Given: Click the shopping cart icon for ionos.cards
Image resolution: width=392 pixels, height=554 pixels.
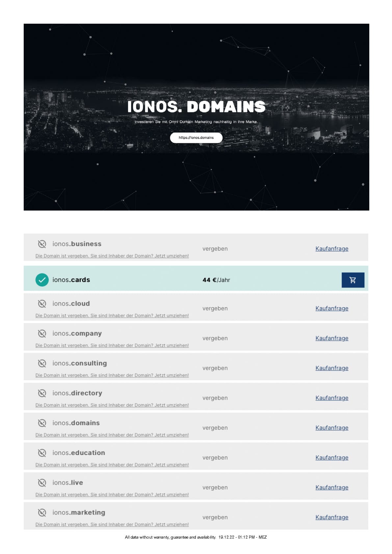Looking at the screenshot, I should click(353, 280).
